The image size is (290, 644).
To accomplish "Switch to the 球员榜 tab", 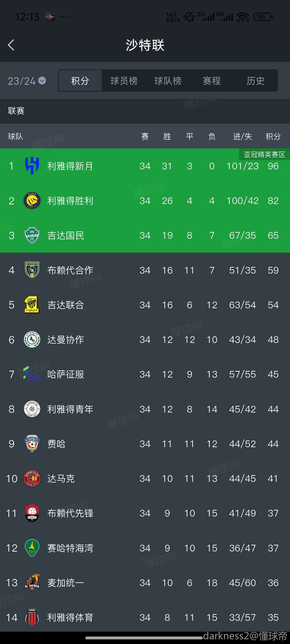I will tap(124, 81).
